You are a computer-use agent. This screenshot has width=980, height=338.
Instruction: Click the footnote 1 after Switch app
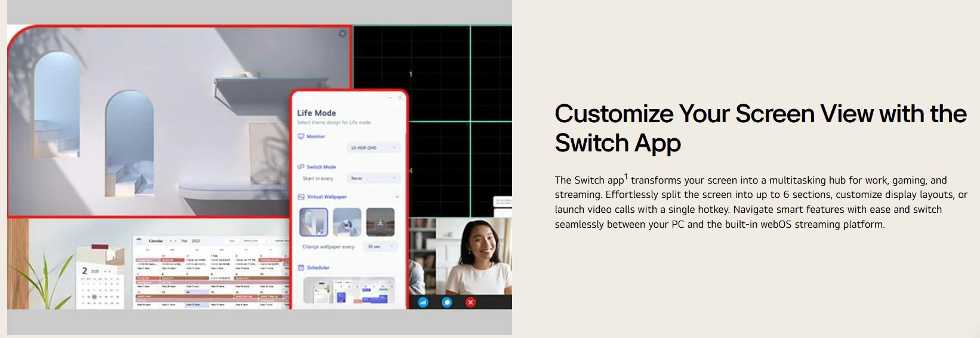click(x=626, y=176)
